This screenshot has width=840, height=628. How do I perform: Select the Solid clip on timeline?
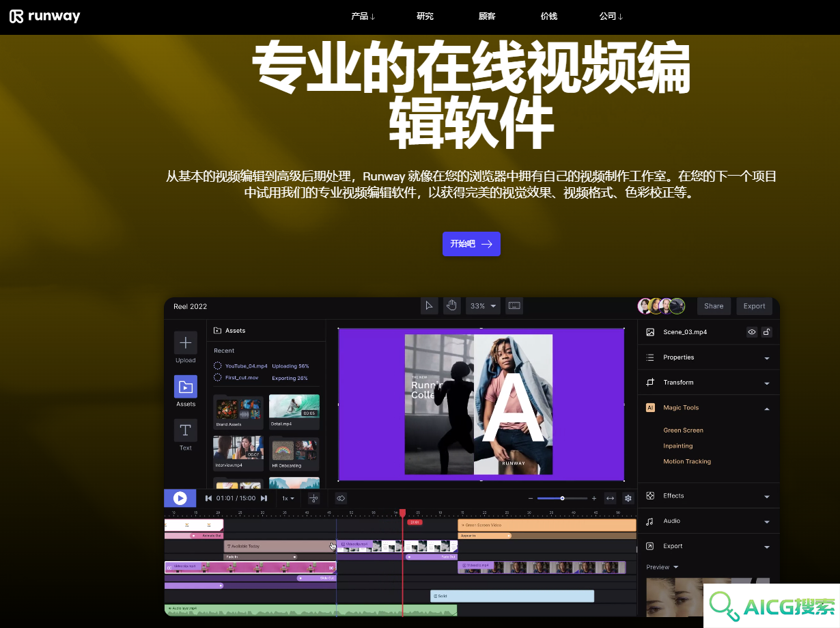pos(512,597)
